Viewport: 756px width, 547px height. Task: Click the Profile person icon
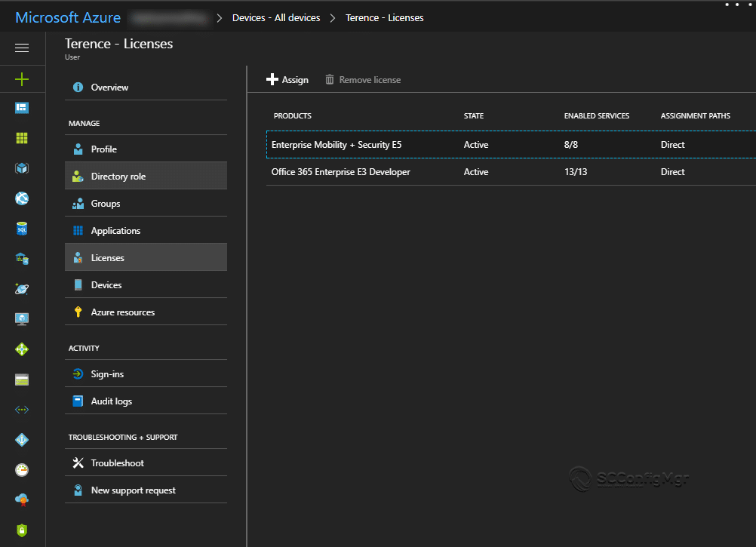pyautogui.click(x=78, y=149)
